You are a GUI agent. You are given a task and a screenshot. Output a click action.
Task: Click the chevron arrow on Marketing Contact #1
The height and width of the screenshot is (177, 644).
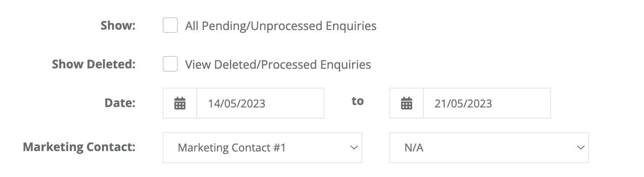pyautogui.click(x=354, y=147)
